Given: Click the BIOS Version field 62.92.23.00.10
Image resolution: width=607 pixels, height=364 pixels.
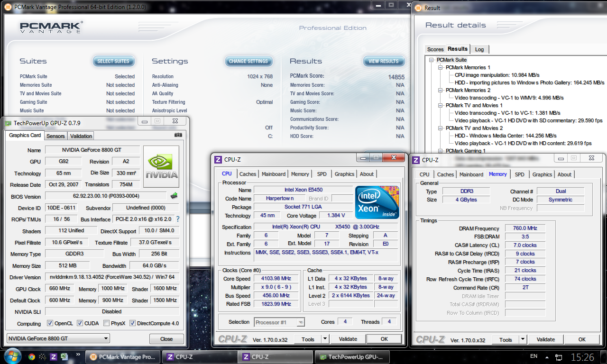Looking at the screenshot, I should (x=107, y=196).
